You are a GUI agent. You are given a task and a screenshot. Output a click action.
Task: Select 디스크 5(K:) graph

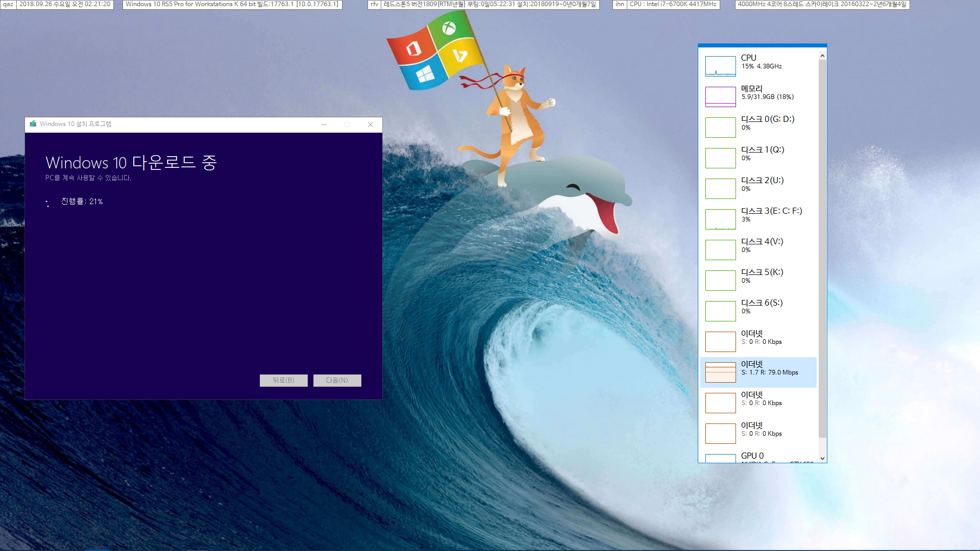(720, 280)
